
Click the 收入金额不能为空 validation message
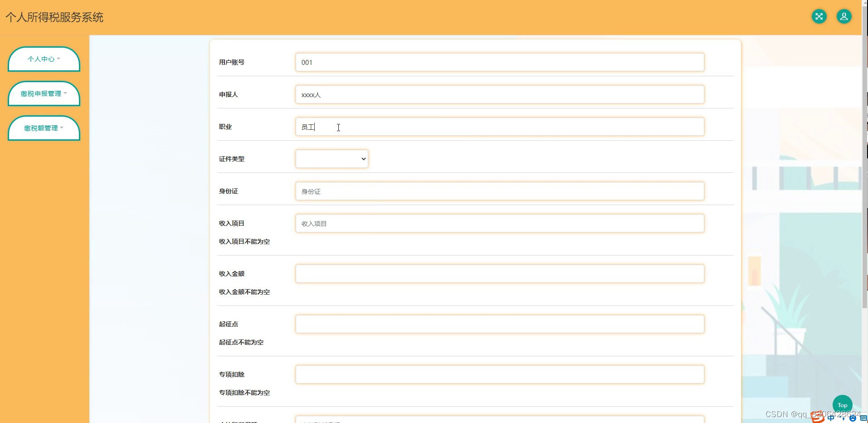(x=244, y=292)
